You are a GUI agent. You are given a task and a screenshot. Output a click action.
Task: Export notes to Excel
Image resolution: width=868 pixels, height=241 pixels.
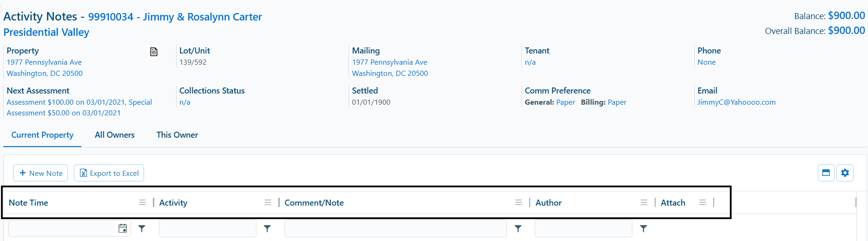click(x=109, y=173)
